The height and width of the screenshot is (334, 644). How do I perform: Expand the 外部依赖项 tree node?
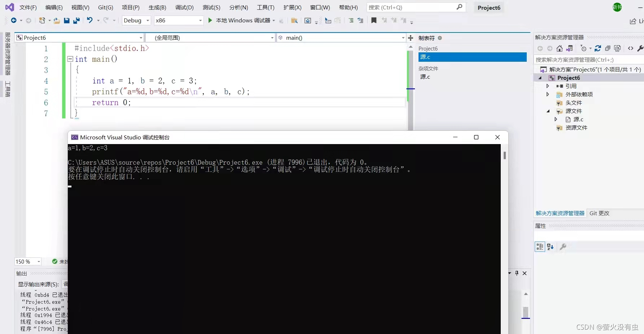point(548,94)
